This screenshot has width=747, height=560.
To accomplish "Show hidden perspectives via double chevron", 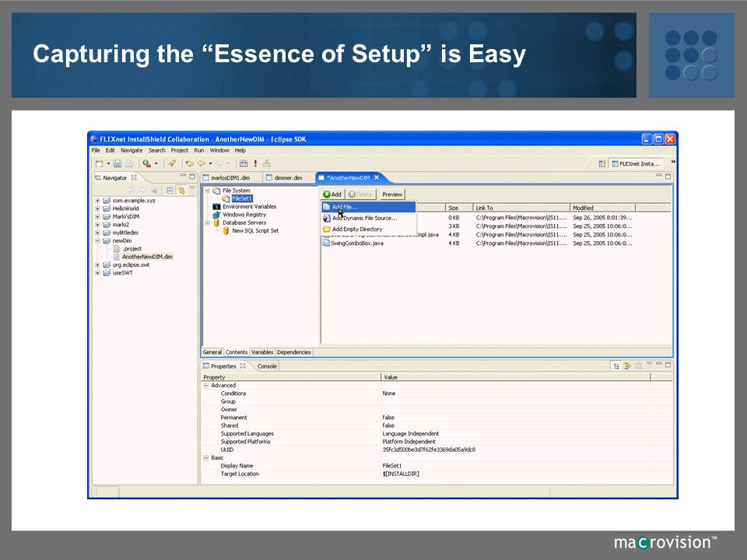I will pyautogui.click(x=672, y=162).
